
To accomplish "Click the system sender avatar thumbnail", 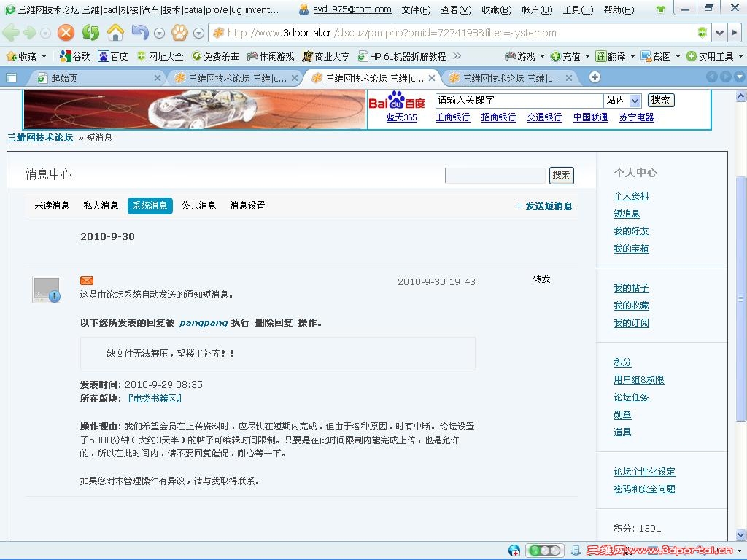I will (x=47, y=289).
